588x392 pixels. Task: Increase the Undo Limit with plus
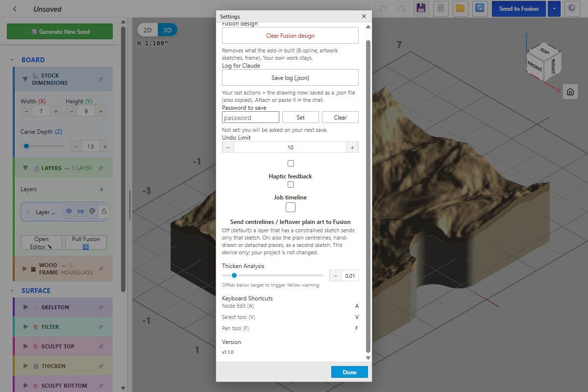coord(352,147)
